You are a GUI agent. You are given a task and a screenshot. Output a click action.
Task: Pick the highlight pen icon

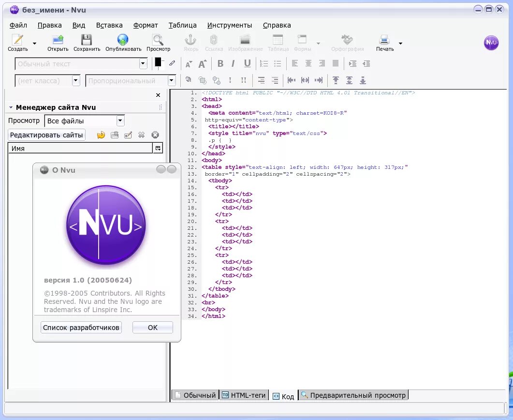[172, 63]
